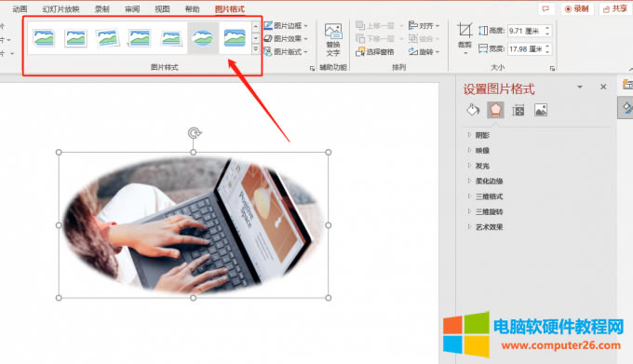Image resolution: width=633 pixels, height=364 pixels.
Task: Select the laptop picture on the slide
Action: (x=194, y=224)
